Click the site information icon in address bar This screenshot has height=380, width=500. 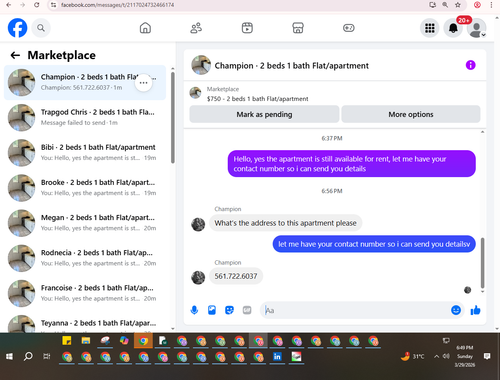tap(53, 5)
